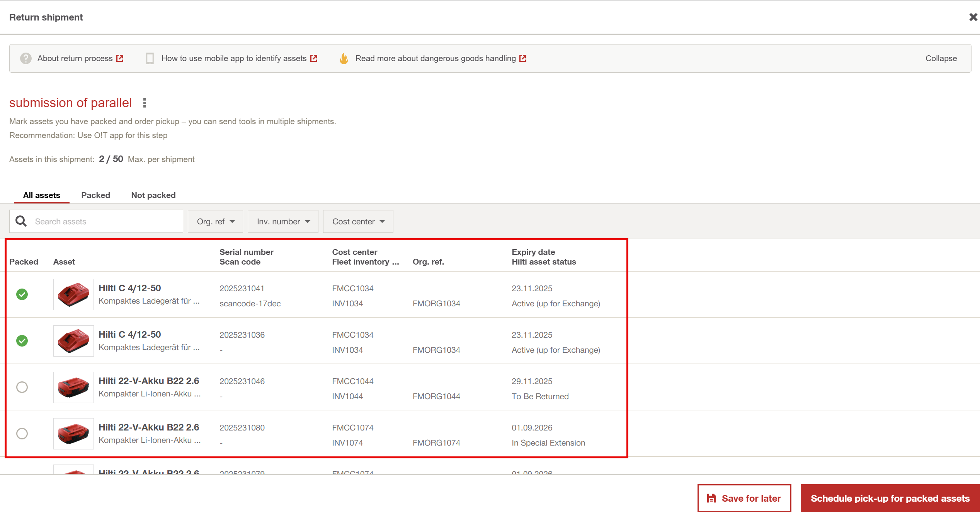Switch to the Packed tab
The height and width of the screenshot is (521, 980).
coord(95,195)
